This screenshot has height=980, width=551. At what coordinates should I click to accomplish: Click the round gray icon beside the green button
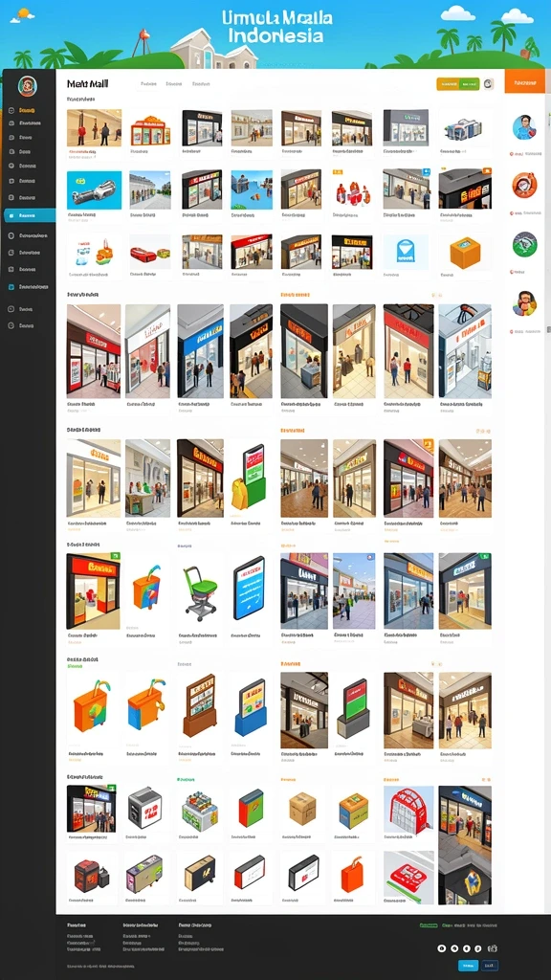click(x=488, y=84)
